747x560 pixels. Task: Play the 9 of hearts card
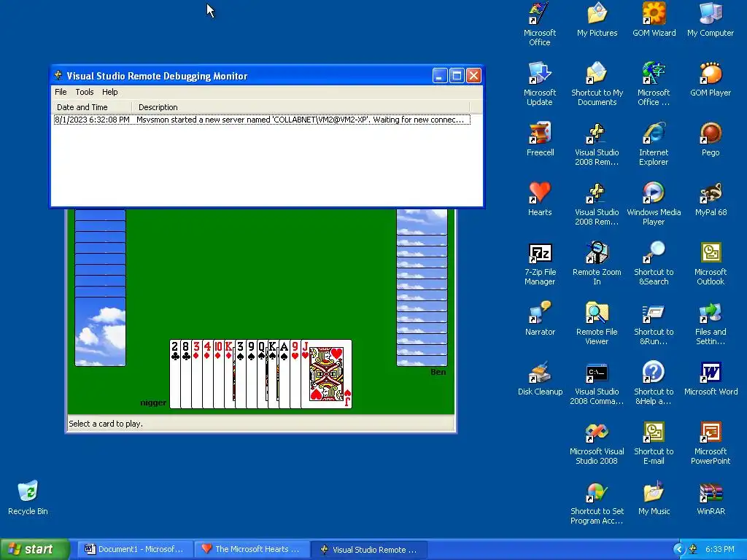click(295, 374)
